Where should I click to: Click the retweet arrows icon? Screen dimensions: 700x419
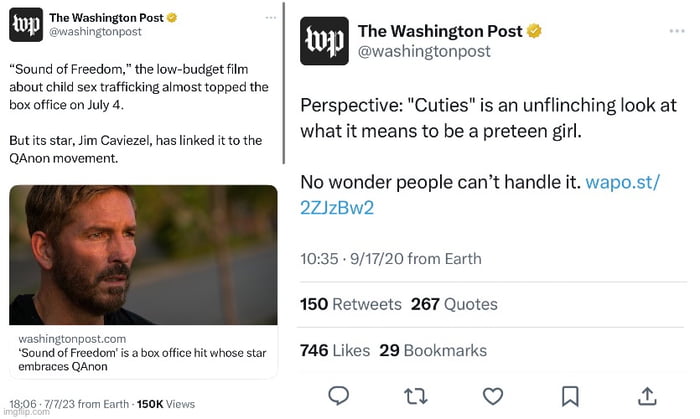point(416,396)
